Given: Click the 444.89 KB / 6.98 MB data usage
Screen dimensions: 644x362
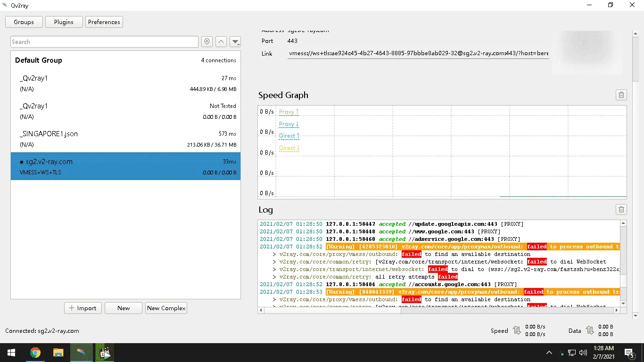Looking at the screenshot, I should click(x=213, y=89).
